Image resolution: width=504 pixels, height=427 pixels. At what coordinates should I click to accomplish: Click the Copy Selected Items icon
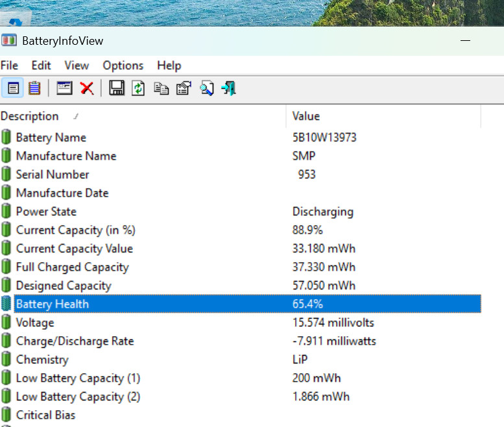pos(161,88)
